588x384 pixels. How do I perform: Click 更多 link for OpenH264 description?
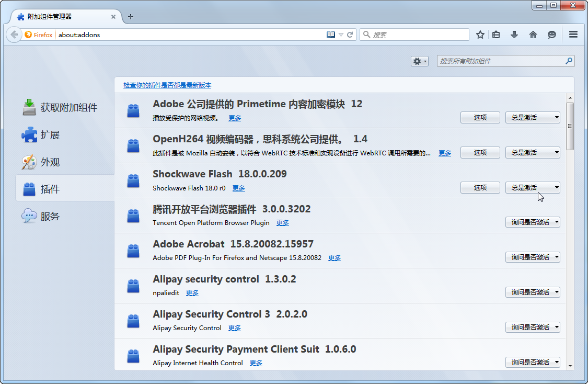pyautogui.click(x=445, y=153)
